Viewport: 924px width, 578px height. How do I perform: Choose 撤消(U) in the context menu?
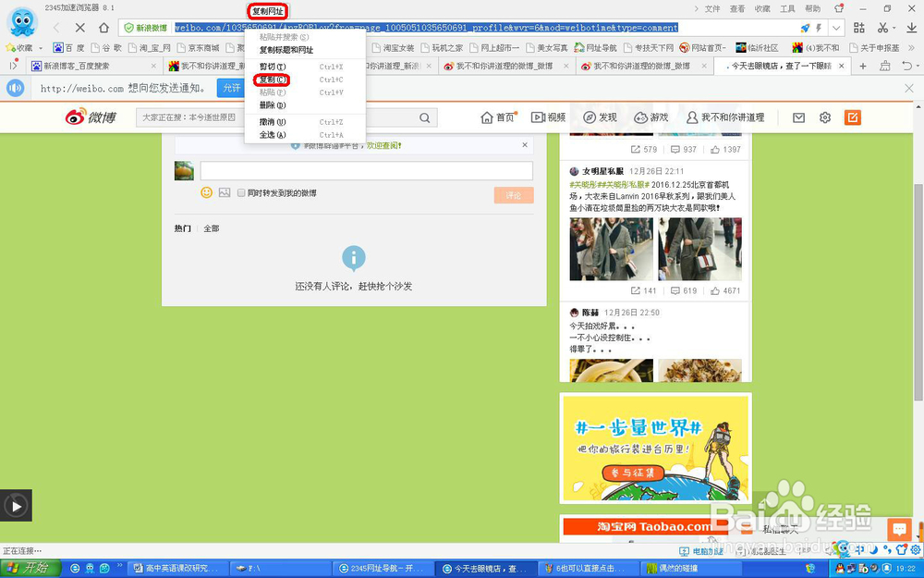pyautogui.click(x=305, y=121)
